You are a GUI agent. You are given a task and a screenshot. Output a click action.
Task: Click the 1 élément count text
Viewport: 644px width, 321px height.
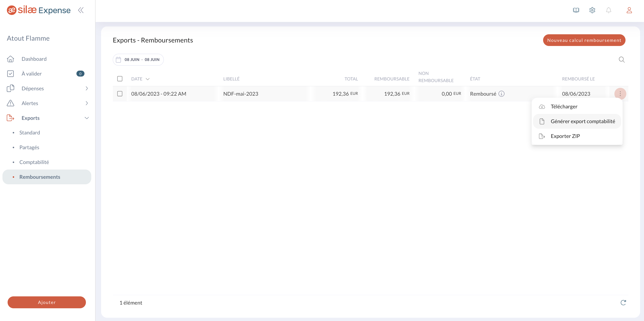click(131, 303)
